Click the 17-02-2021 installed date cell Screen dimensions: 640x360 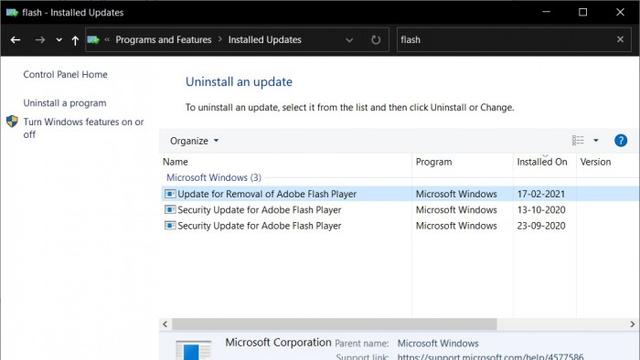(541, 194)
